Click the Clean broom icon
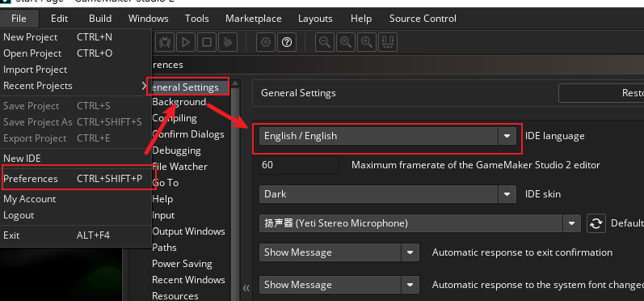The image size is (644, 301). tap(228, 42)
